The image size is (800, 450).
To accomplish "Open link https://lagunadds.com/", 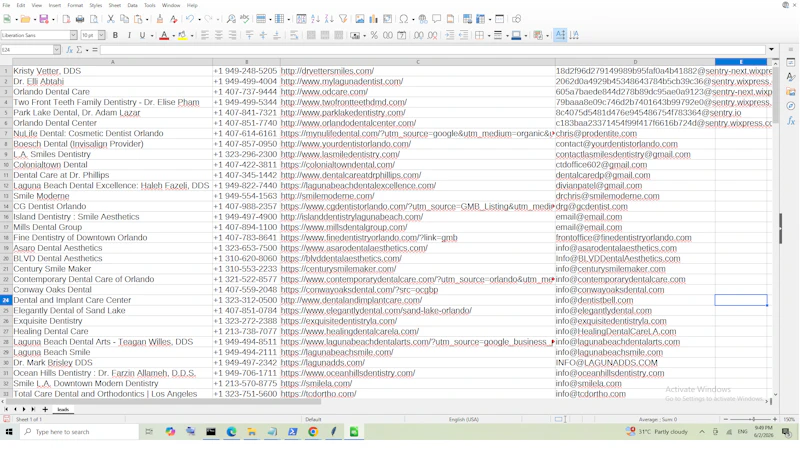I will click(x=322, y=363).
